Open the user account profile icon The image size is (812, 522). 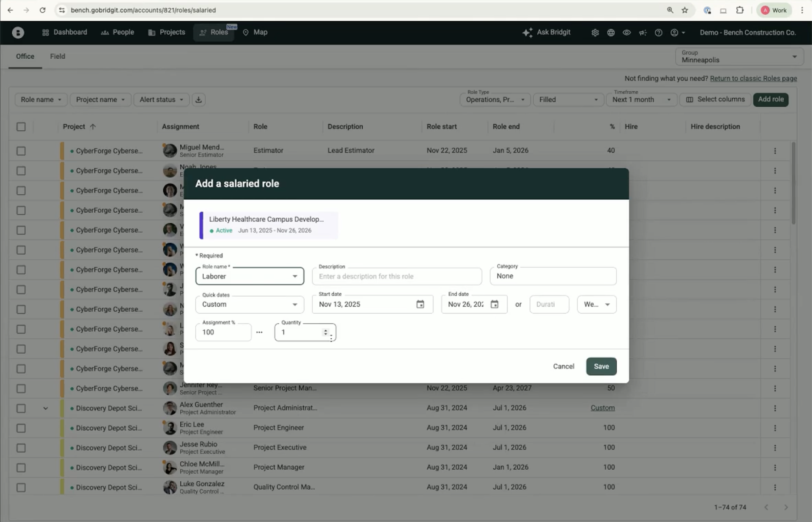pos(674,33)
